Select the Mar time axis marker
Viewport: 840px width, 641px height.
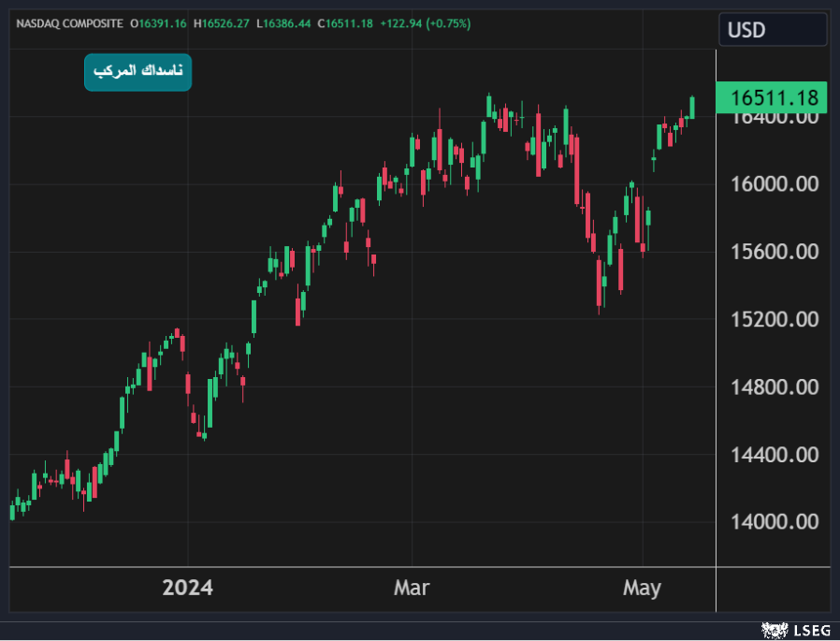[412, 588]
